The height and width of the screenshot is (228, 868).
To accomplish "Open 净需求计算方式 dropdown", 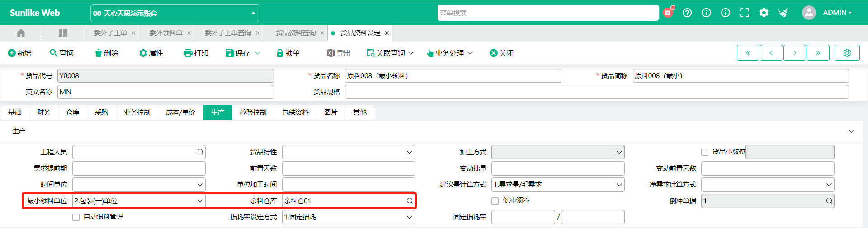I will (x=768, y=185).
